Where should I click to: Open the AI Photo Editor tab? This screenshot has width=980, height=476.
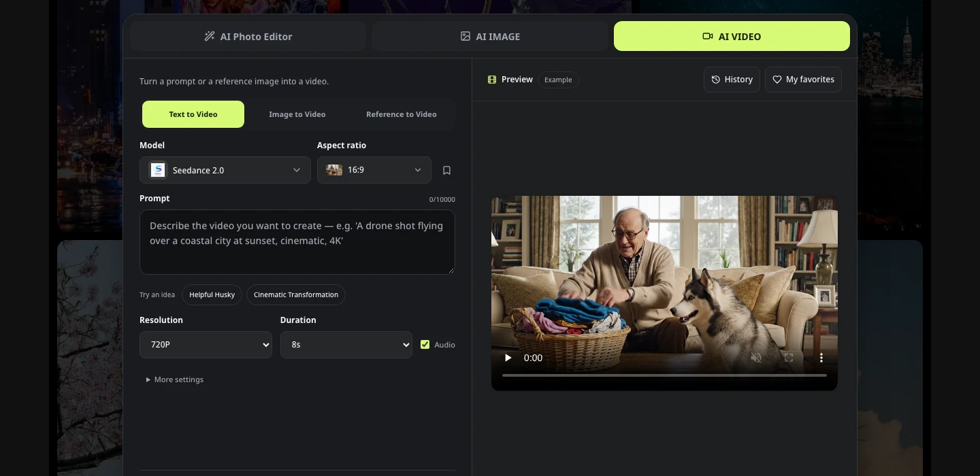pos(248,36)
